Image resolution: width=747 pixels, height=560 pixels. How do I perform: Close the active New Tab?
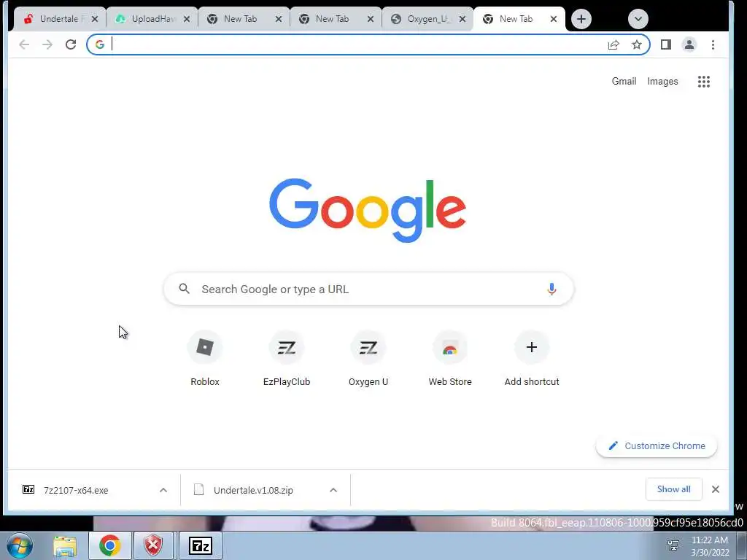[x=554, y=19]
